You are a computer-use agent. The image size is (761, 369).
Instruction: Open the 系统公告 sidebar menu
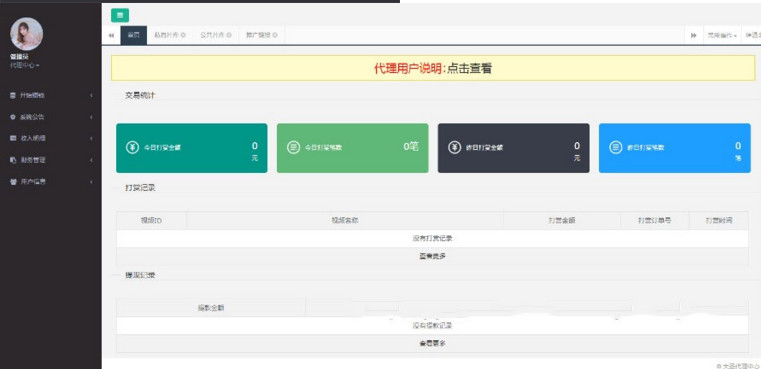pos(51,117)
